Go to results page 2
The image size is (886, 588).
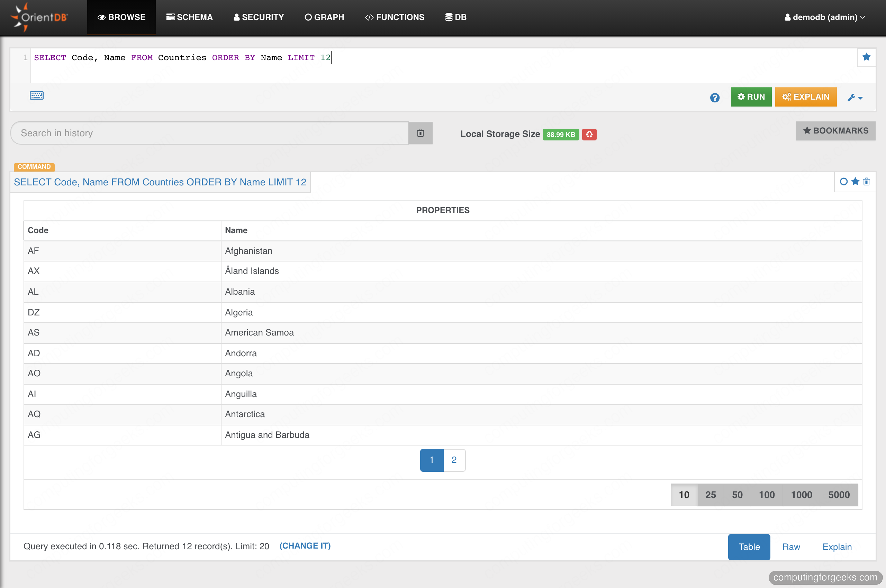coord(454,460)
